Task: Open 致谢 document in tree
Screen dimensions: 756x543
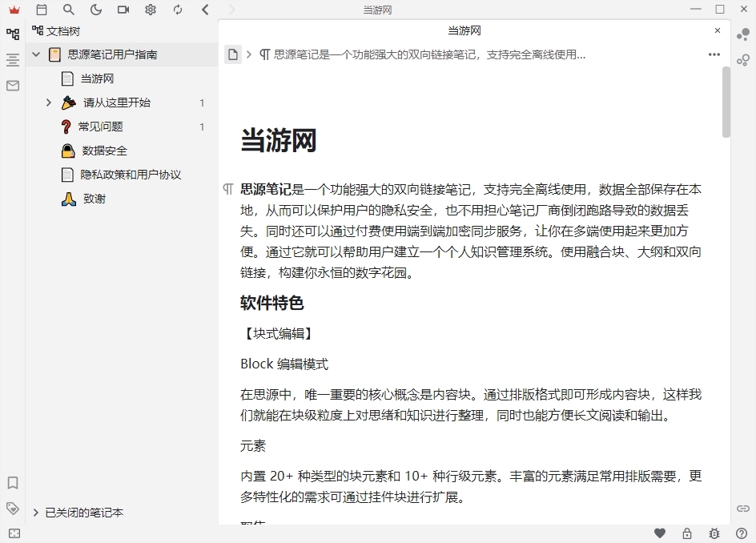Action: (94, 199)
